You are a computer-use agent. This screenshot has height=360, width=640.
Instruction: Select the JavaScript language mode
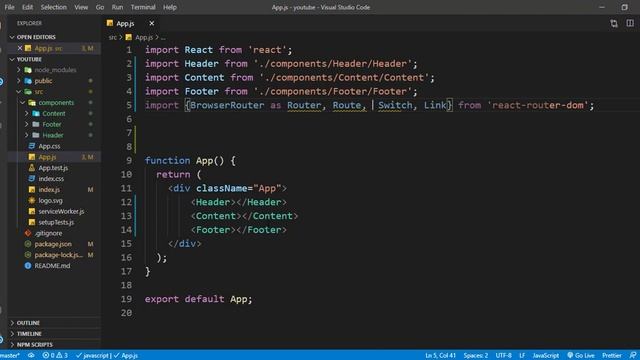click(x=546, y=356)
